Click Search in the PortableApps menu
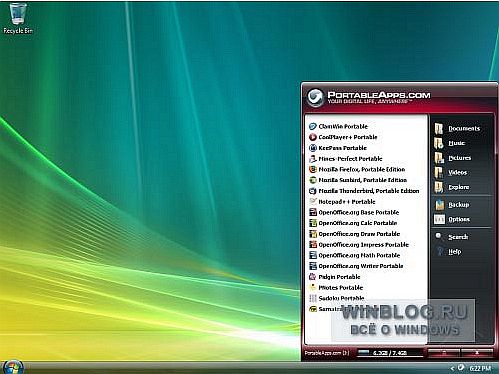Screen dimensions: 499x374 click(x=451, y=237)
